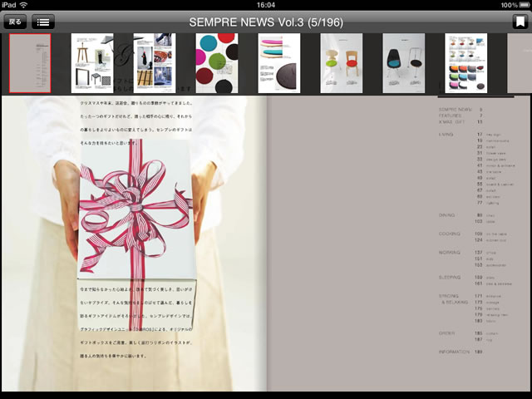Open the colorful circles page thumbnail
The width and height of the screenshot is (532, 399).
tap(217, 63)
